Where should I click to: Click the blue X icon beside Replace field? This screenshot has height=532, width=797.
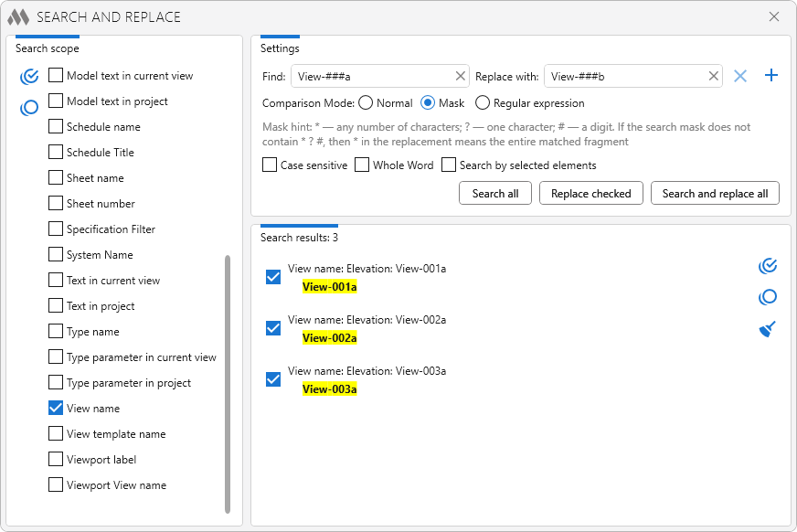740,76
